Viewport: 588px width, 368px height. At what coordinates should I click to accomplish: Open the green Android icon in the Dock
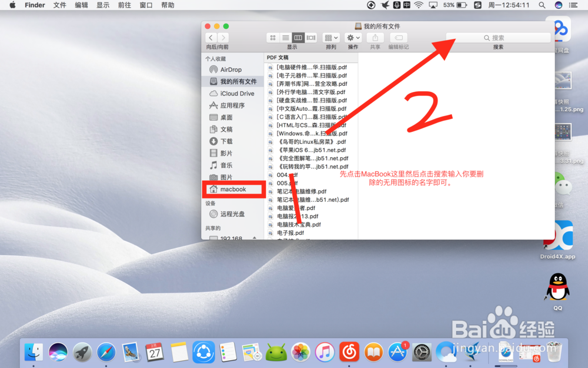tap(276, 352)
